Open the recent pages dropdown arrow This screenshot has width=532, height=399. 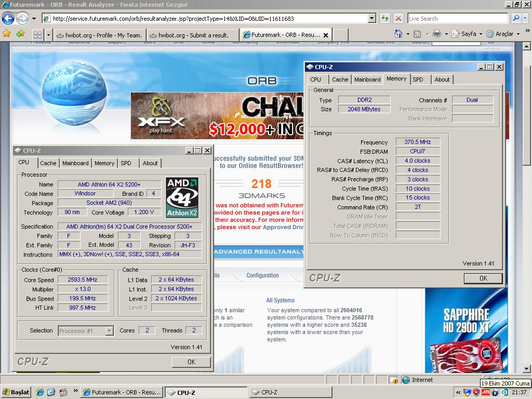pyautogui.click(x=34, y=19)
